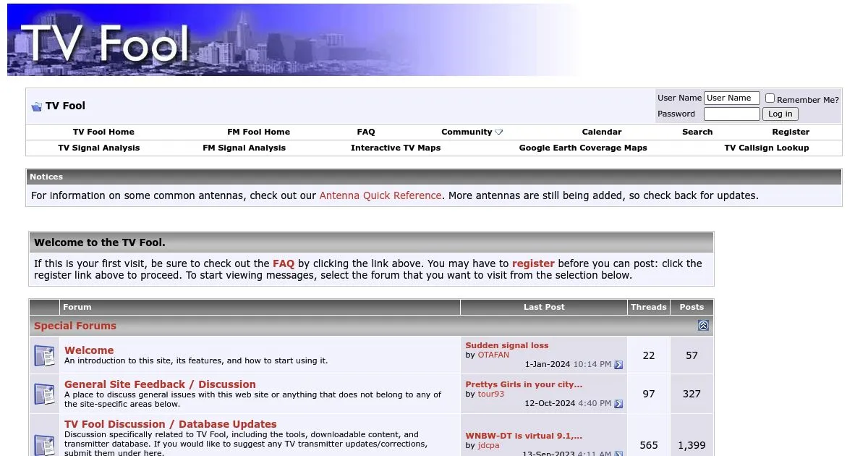
Task: Click the TV Fool Discussion forum icon
Action: pyautogui.click(x=44, y=443)
